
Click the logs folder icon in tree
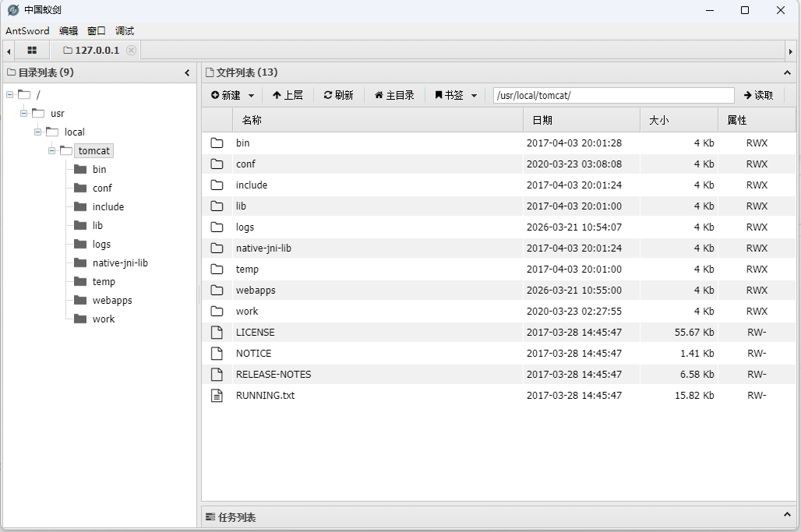[x=80, y=244]
